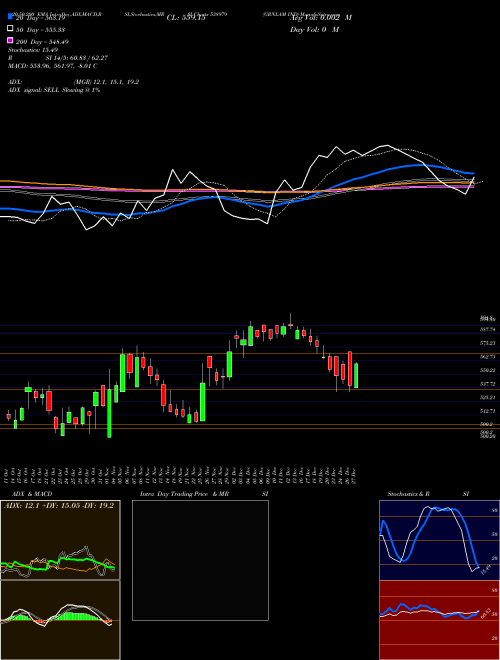The image size is (500, 660).
Task: Click the 'Avg Vol: 0.002 M' label
Action: tap(321, 18)
